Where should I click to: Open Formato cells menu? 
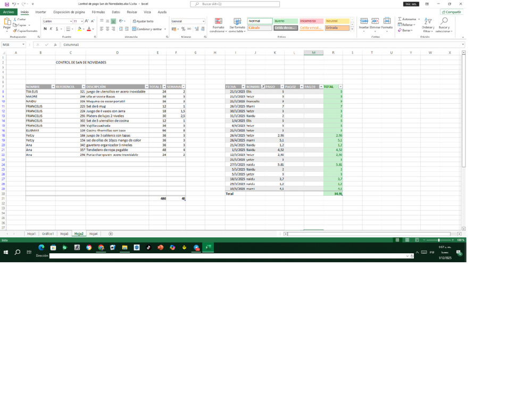pyautogui.click(x=387, y=24)
